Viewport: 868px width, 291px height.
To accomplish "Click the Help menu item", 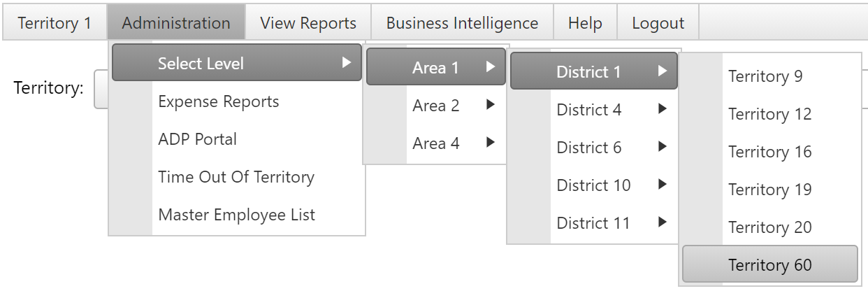I will pos(585,23).
